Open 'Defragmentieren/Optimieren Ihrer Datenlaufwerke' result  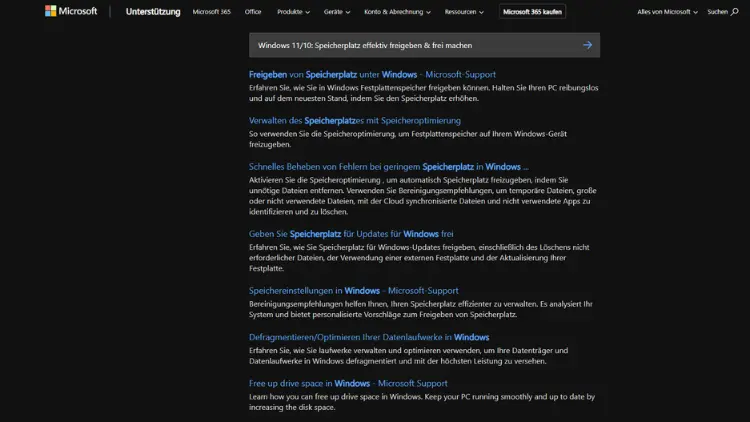coord(369,337)
